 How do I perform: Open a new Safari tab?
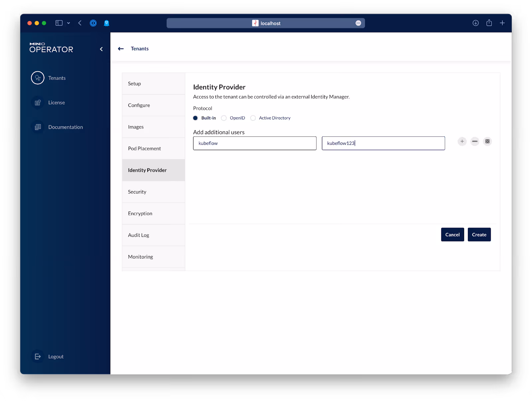point(502,23)
